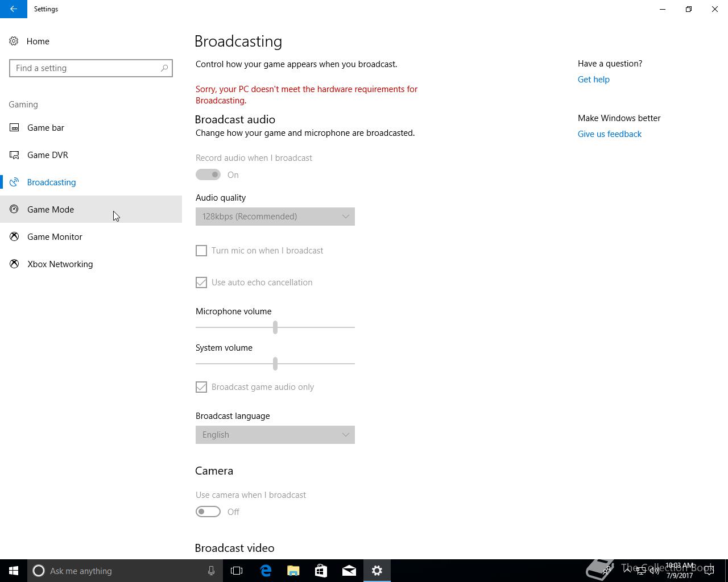This screenshot has height=582, width=728.
Task: Click the Game bar icon
Action: tap(14, 128)
